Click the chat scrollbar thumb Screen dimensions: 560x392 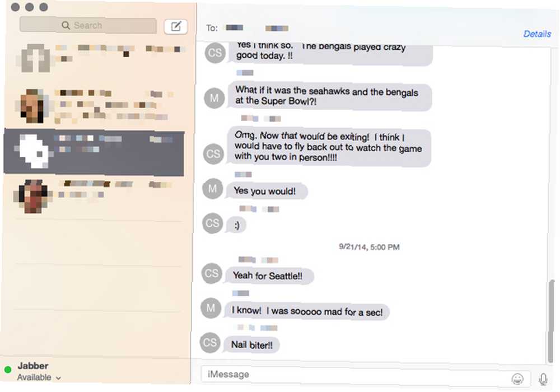552,321
